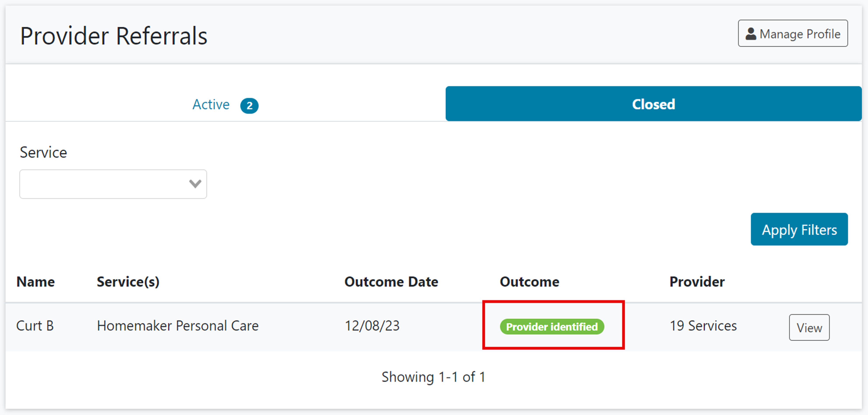Select the Curt B name cell
The height and width of the screenshot is (415, 868).
(35, 326)
